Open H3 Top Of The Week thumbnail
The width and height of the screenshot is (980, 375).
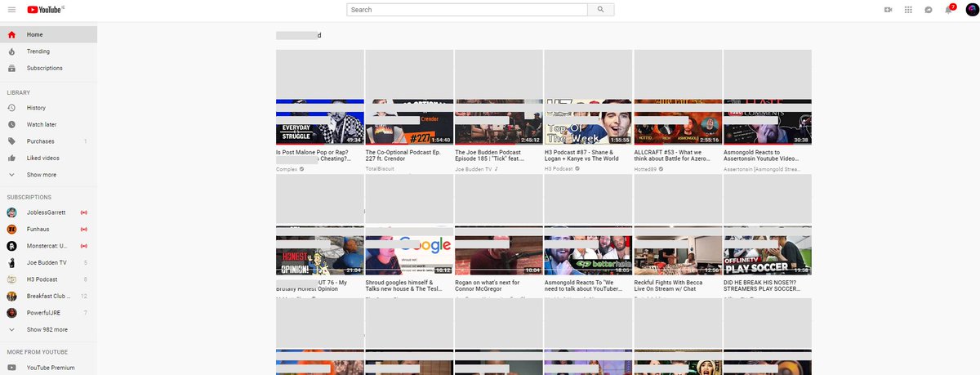588,122
